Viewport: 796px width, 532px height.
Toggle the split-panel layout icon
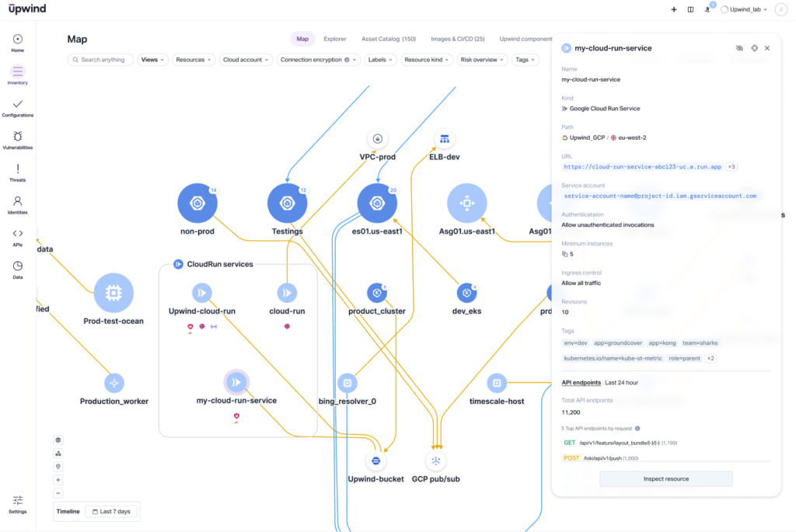point(690,9)
